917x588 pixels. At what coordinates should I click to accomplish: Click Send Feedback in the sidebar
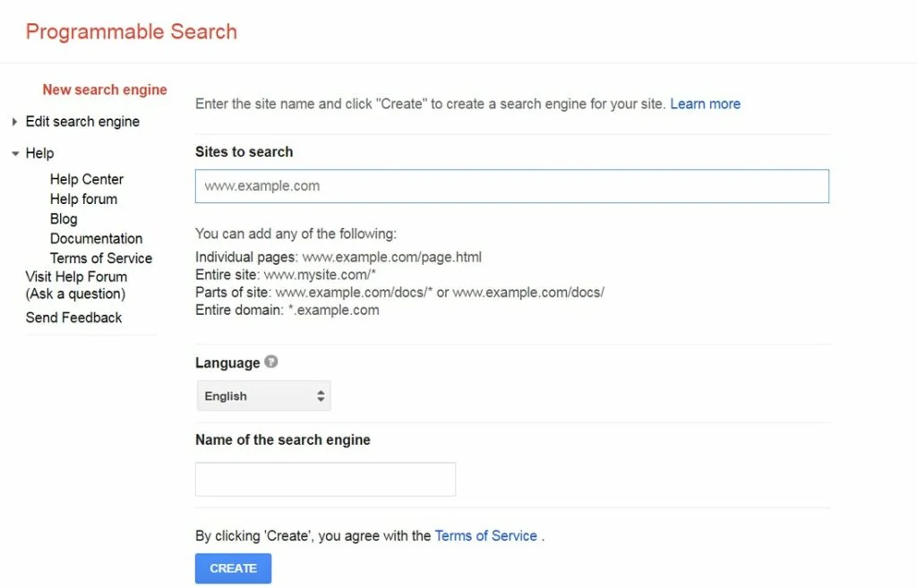[x=73, y=317]
